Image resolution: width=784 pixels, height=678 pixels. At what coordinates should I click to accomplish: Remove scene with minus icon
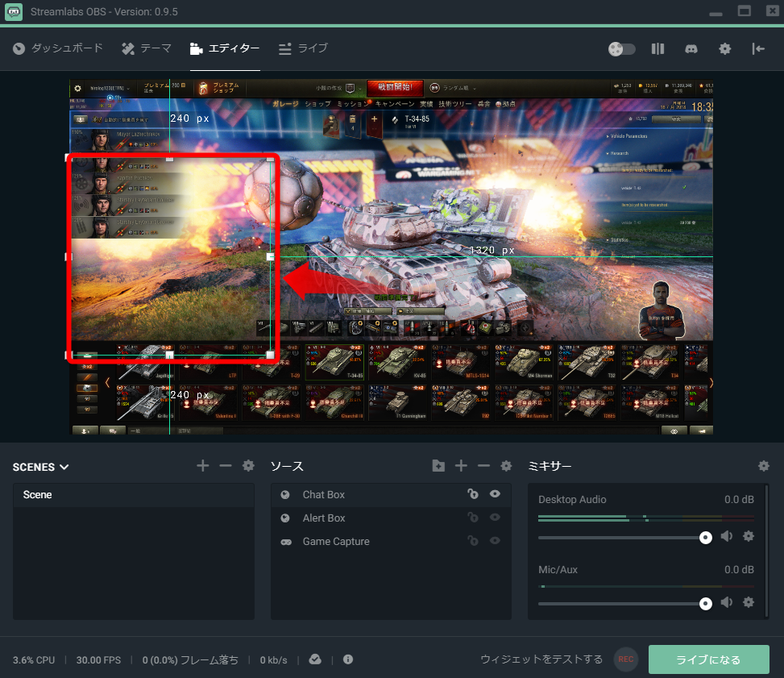[226, 466]
